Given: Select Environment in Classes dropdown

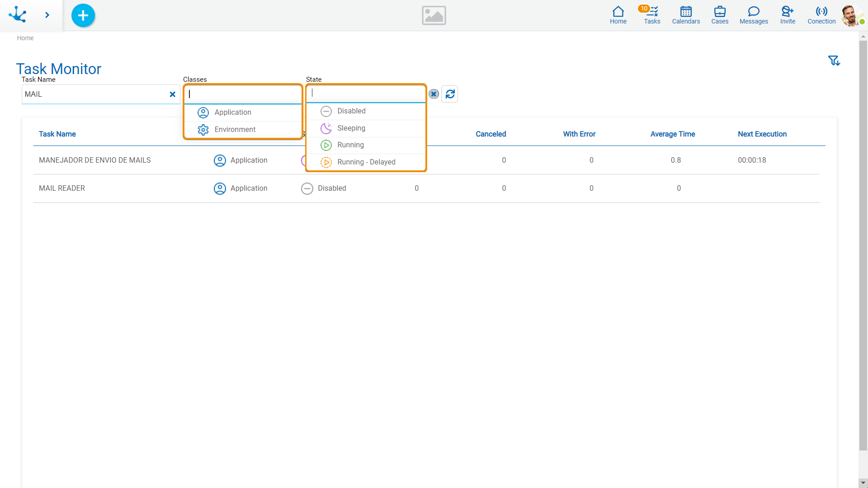Looking at the screenshot, I should click(235, 130).
